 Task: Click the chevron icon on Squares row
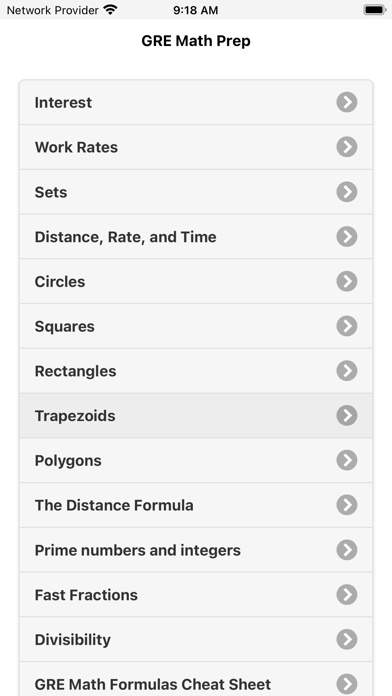click(347, 326)
